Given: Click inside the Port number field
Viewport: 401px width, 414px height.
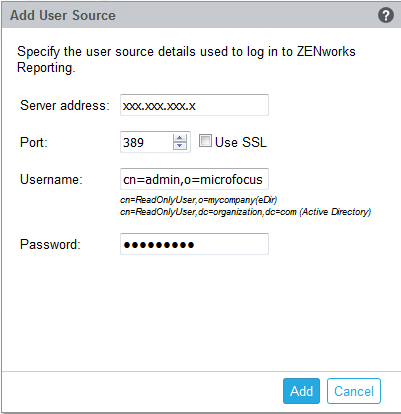Looking at the screenshot, I should pyautogui.click(x=147, y=142).
